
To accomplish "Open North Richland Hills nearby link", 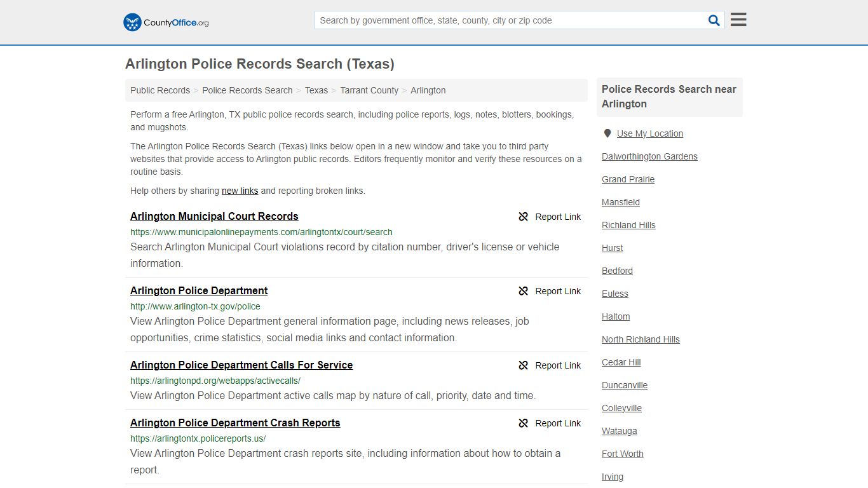I will (x=641, y=339).
